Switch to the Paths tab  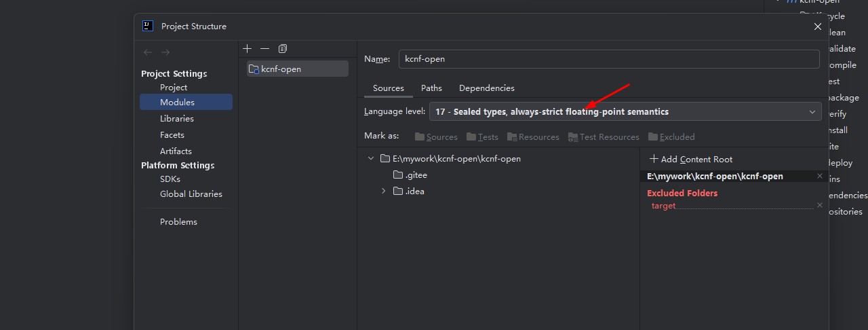tap(431, 88)
